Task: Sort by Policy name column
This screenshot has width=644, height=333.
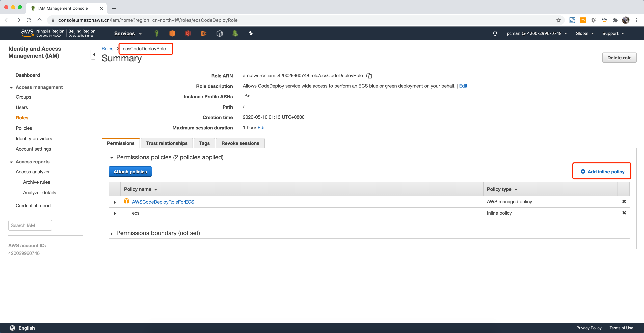Action: tap(141, 189)
